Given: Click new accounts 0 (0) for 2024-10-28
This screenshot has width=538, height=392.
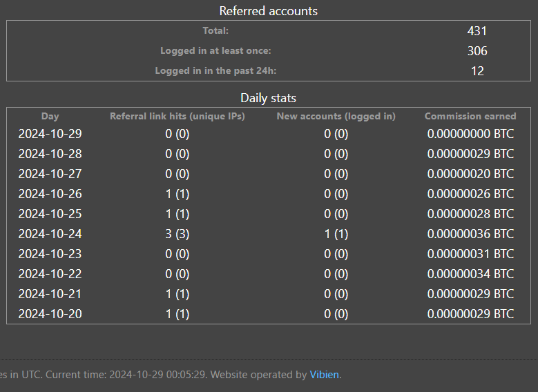Looking at the screenshot, I should click(x=336, y=154).
